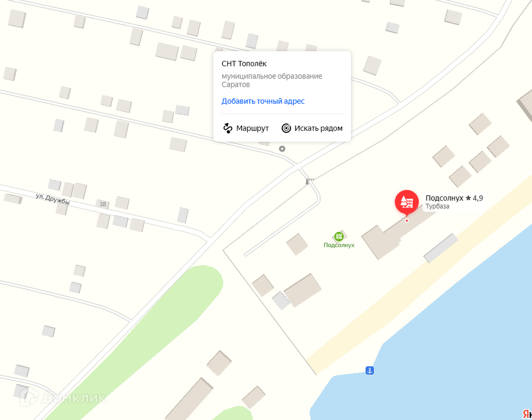Click the red Подсолнух турбаза map pin

point(406,203)
